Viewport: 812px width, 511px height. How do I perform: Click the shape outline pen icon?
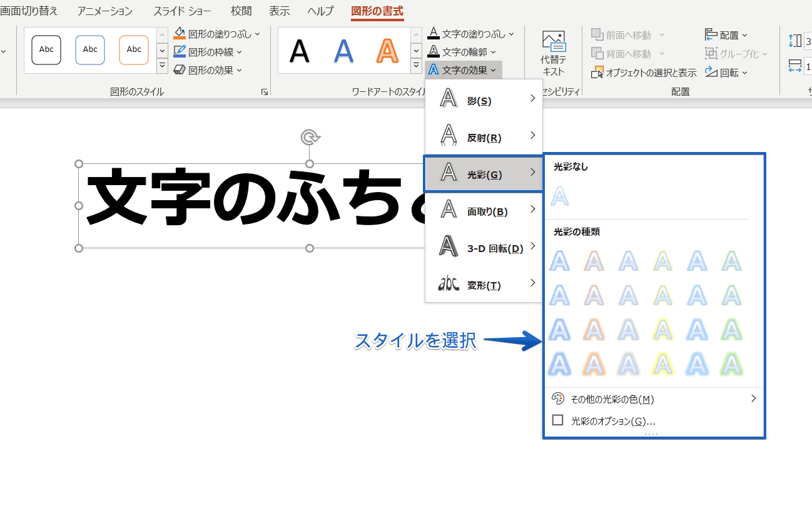[180, 52]
